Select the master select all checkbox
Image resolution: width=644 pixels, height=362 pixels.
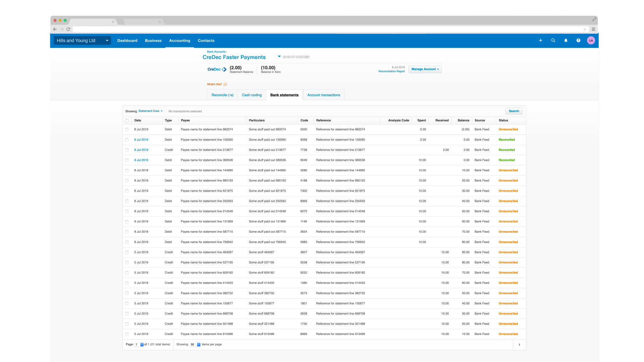[x=127, y=120]
